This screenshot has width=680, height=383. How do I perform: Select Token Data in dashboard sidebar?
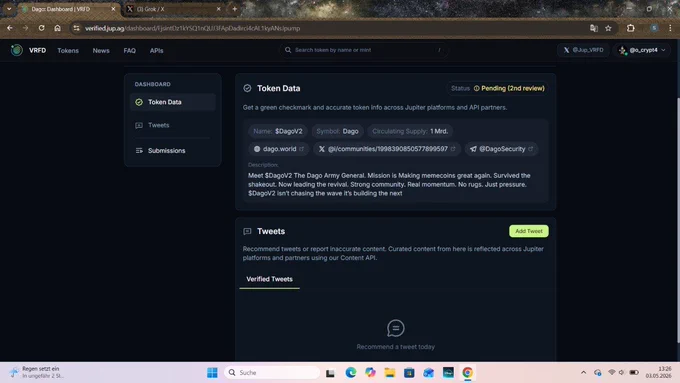click(x=173, y=102)
